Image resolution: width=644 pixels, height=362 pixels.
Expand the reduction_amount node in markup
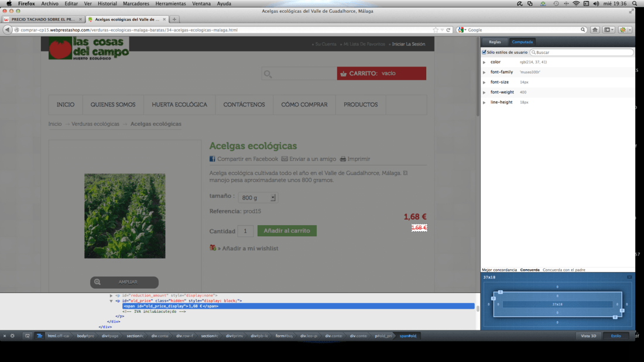click(x=111, y=295)
